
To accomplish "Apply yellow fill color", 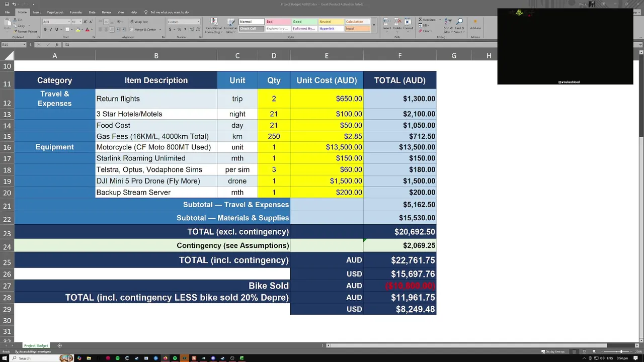I will (x=78, y=30).
